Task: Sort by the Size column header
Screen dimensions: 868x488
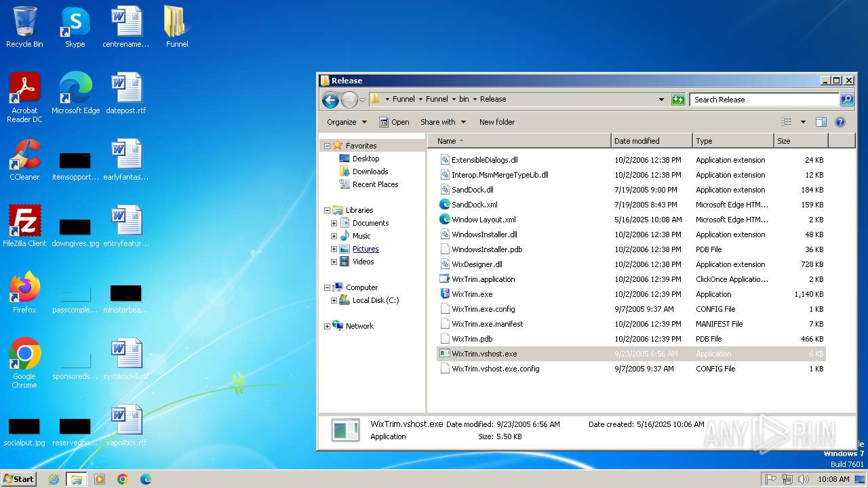Action: (x=801, y=141)
